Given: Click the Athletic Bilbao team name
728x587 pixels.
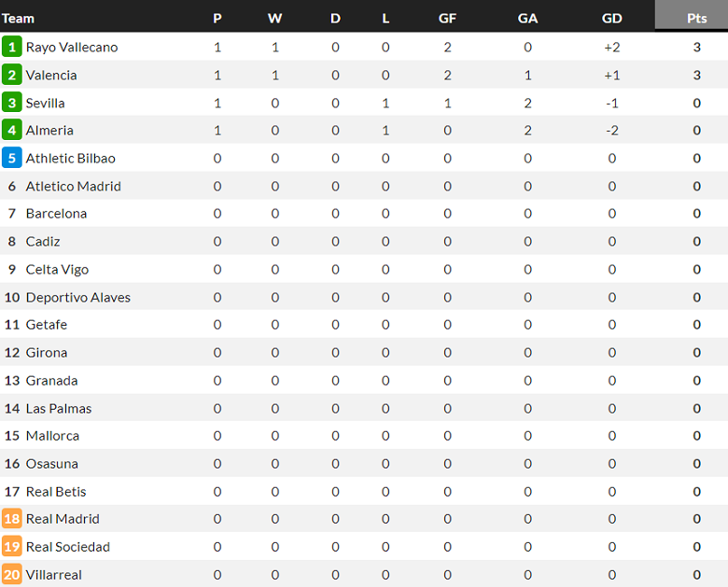Looking at the screenshot, I should [x=71, y=158].
